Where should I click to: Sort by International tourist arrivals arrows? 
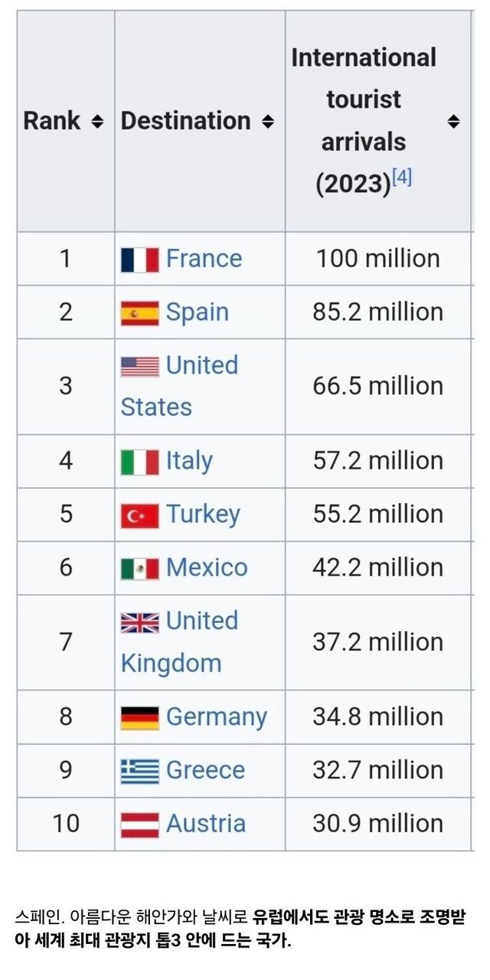(x=453, y=121)
